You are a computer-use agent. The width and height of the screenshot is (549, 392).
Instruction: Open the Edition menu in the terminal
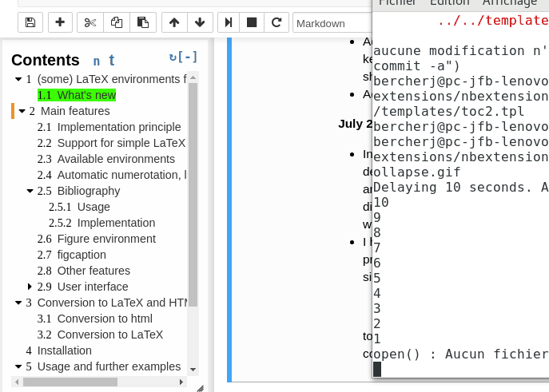coord(449,3)
